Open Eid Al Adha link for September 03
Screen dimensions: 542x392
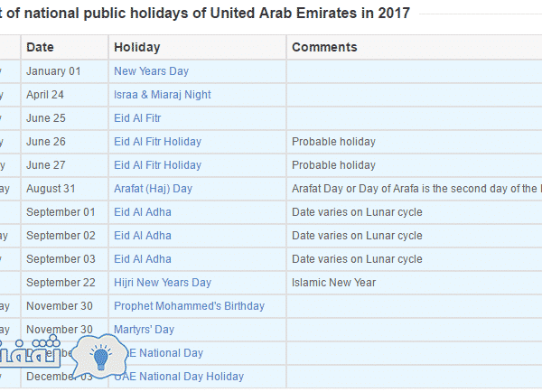coord(143,259)
